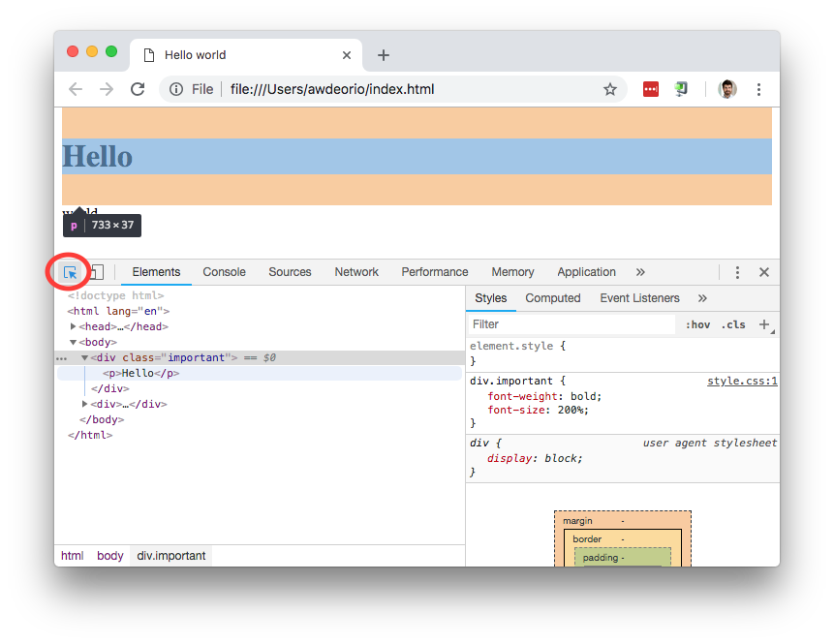Add new style rule with plus icon
Viewport: 834px width, 644px height.
pyautogui.click(x=764, y=324)
